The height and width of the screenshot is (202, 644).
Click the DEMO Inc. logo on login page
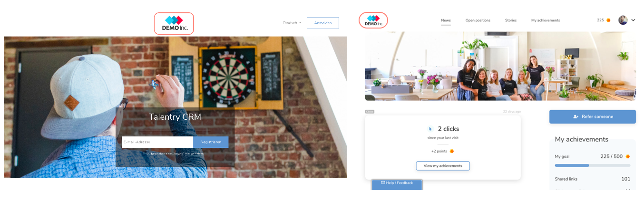tap(174, 23)
